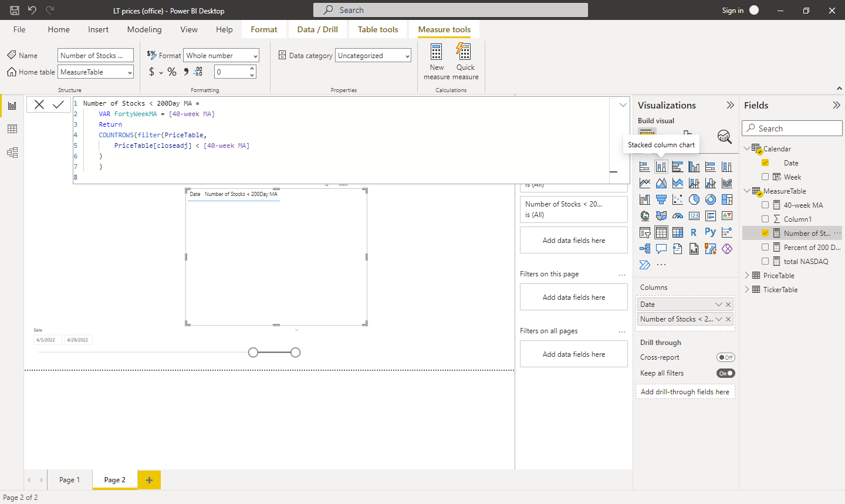The width and height of the screenshot is (845, 504).
Task: Collapse the Visualizations pane
Action: (x=730, y=105)
